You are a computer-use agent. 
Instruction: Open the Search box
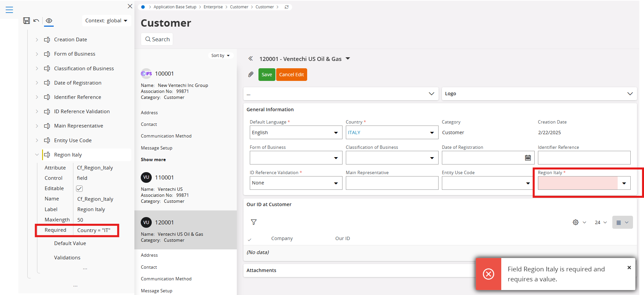click(x=157, y=39)
